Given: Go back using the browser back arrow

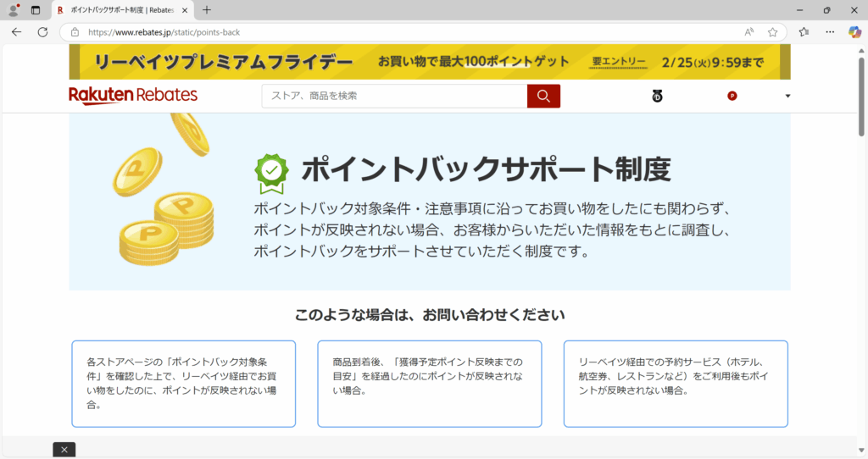Looking at the screenshot, I should click(17, 32).
